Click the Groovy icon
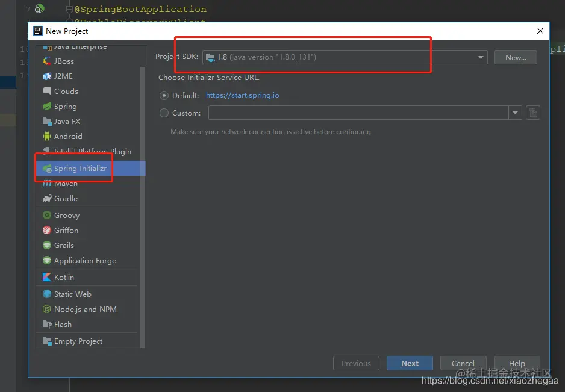The image size is (565, 392). [x=47, y=215]
